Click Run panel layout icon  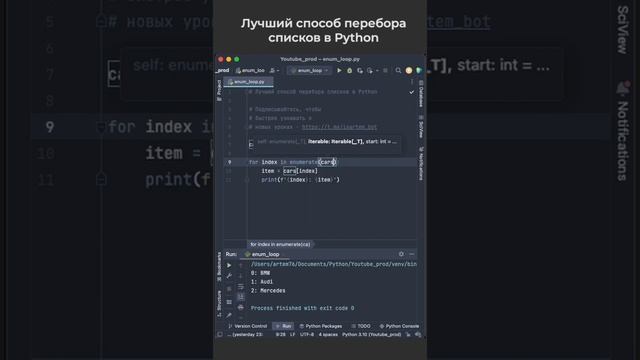tap(229, 302)
